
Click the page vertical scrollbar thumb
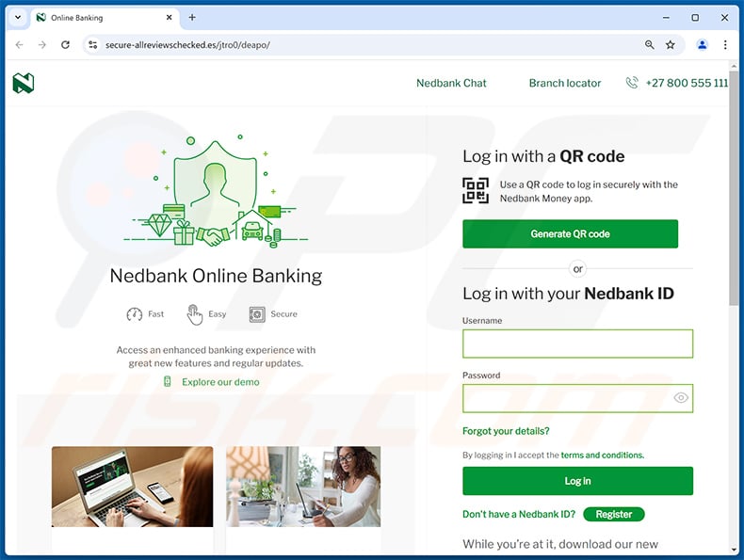(734, 188)
